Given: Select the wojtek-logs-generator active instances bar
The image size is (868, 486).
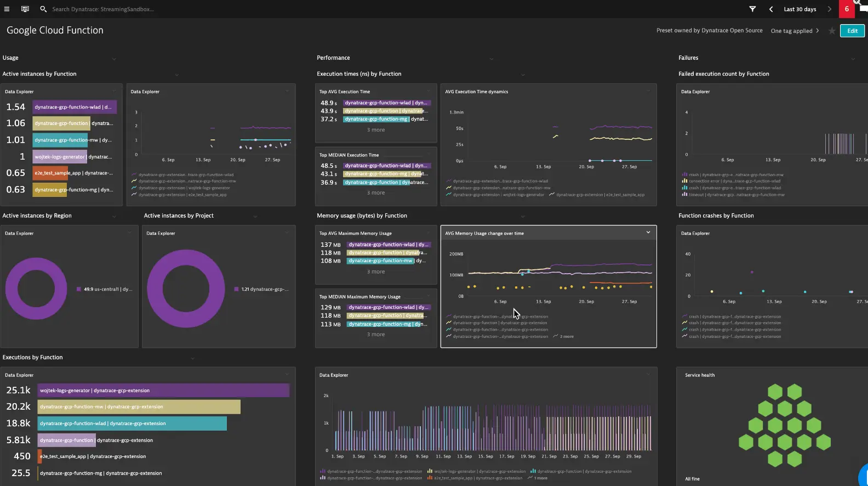Looking at the screenshot, I should pos(60,157).
